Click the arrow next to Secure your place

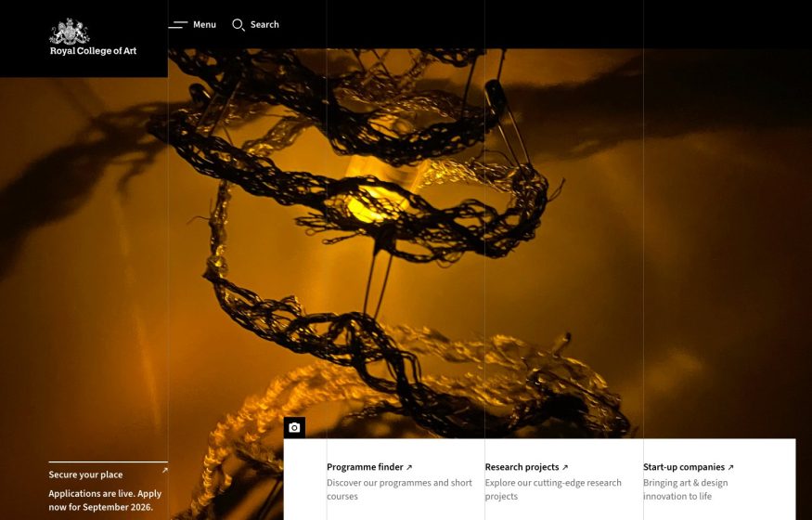(164, 471)
